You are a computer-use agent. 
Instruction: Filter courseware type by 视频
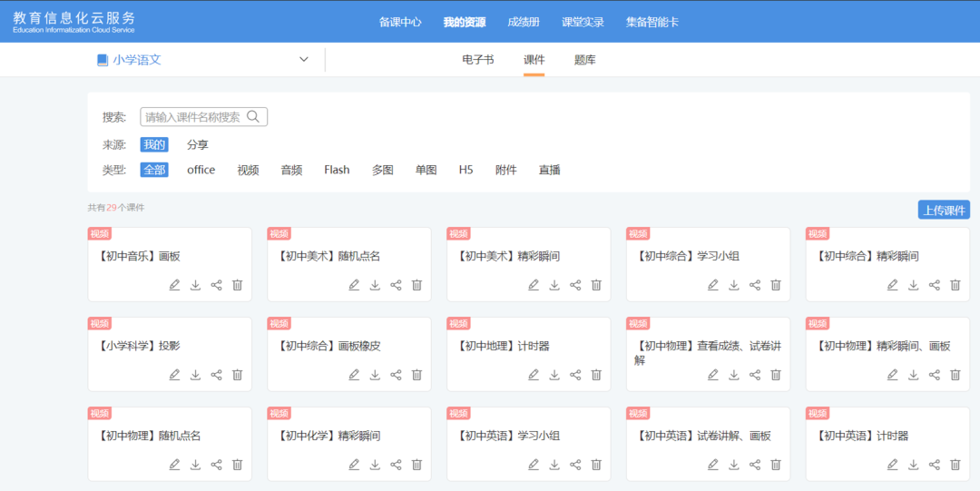click(248, 170)
